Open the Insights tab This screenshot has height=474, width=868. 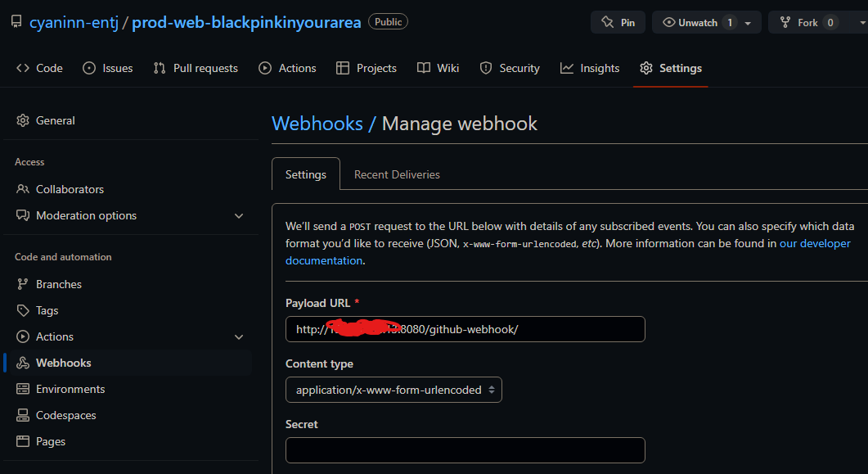(590, 68)
